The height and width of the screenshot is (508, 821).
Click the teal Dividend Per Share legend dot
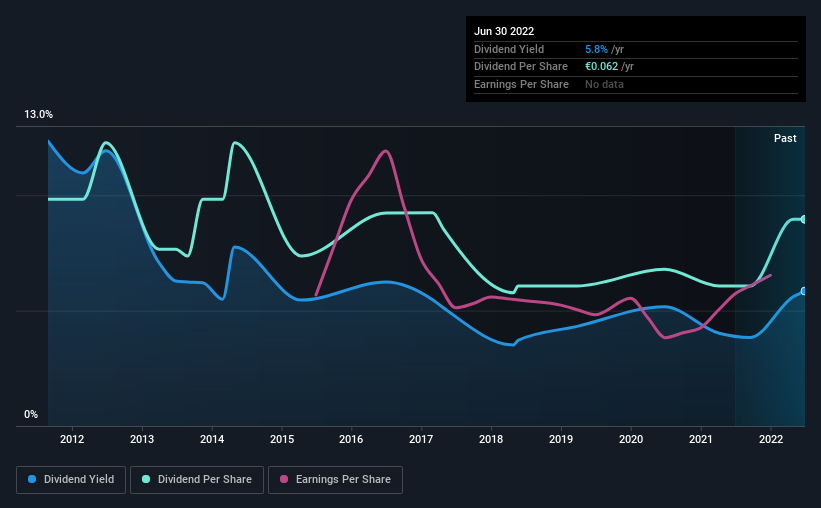(x=146, y=479)
